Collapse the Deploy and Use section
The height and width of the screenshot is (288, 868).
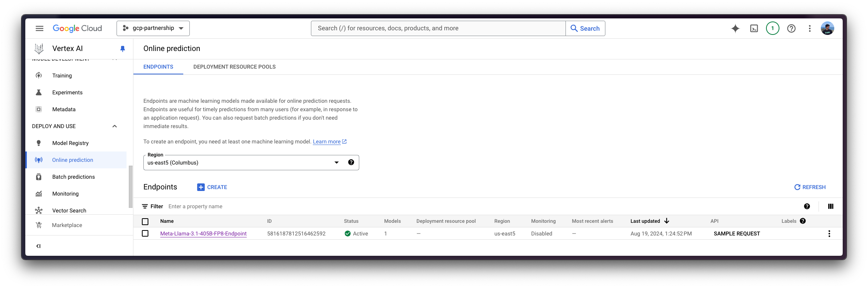coord(114,126)
